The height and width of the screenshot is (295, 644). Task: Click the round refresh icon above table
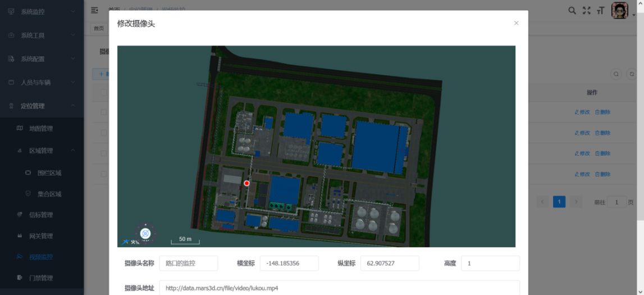click(x=632, y=74)
